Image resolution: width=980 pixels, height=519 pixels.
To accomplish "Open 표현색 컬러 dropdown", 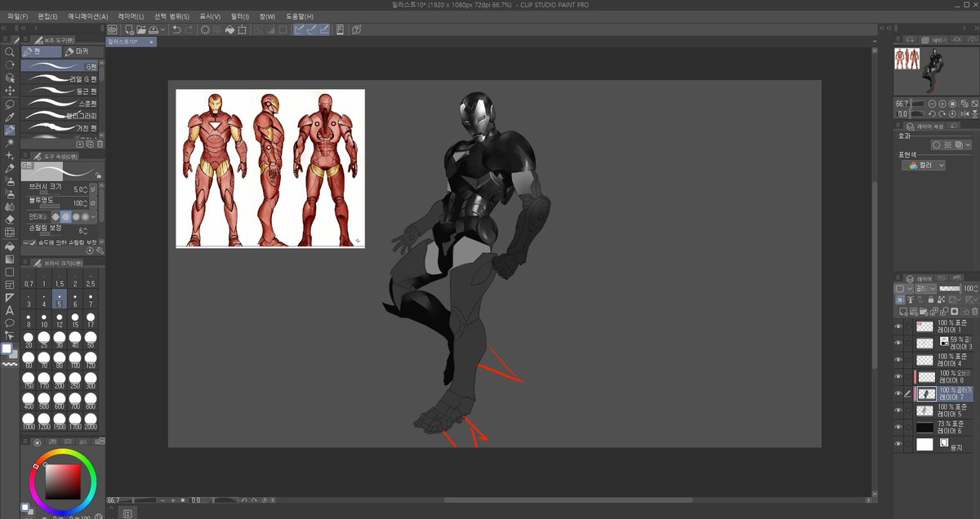I will pyautogui.click(x=924, y=165).
